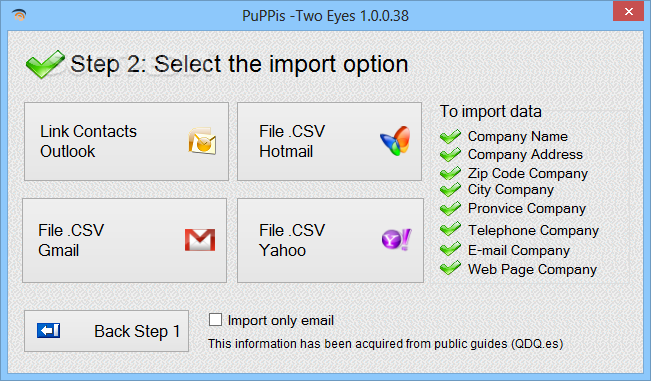Click the 'E-mail Company' text
Screen dimensions: 651x381
[519, 250]
